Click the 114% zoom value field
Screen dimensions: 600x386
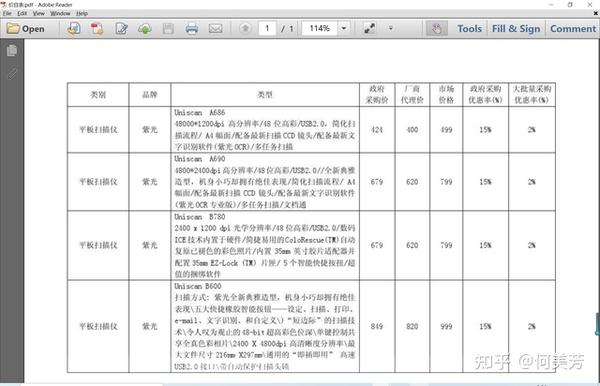click(320, 28)
